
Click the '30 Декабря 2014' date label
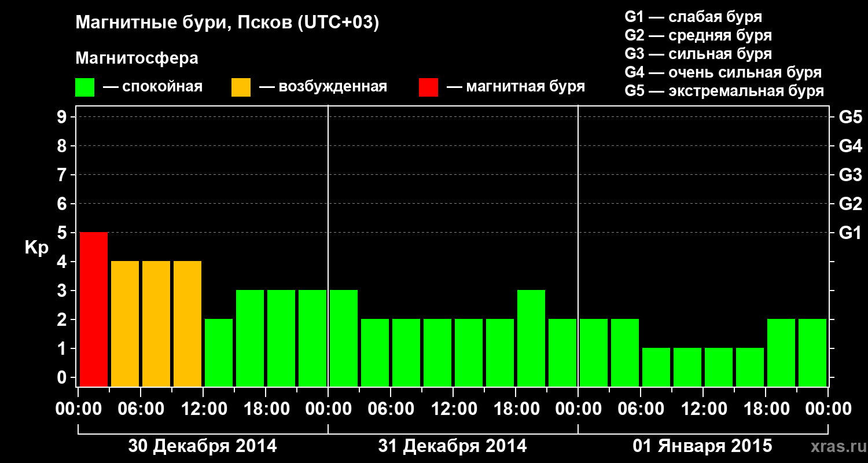[203, 446]
